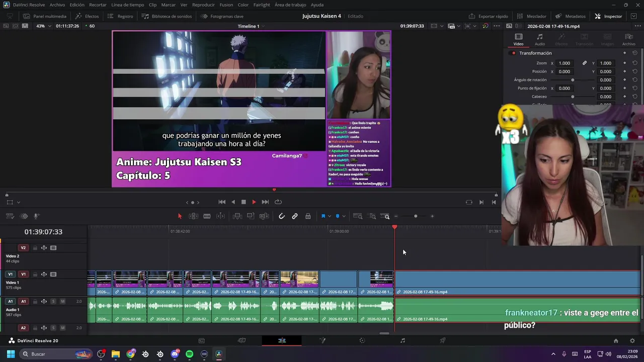Add a blue marker
Viewport: 644px width, 362px height.
[x=338, y=216]
